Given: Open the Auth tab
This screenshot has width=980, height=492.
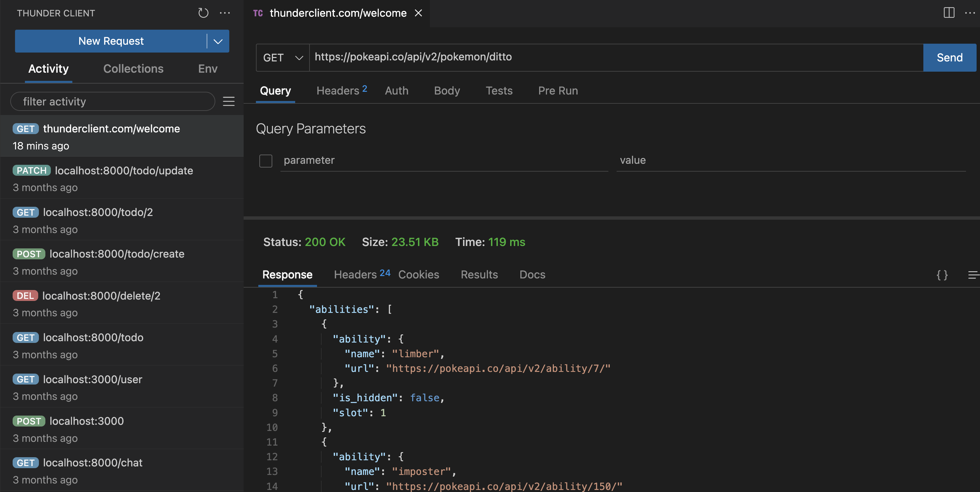Looking at the screenshot, I should 397,91.
